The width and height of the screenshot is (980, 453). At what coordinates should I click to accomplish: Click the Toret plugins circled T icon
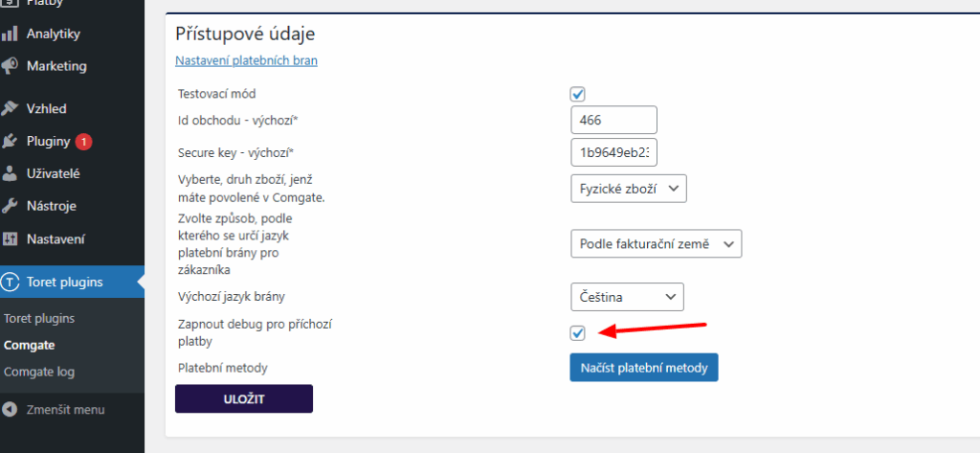click(10, 283)
